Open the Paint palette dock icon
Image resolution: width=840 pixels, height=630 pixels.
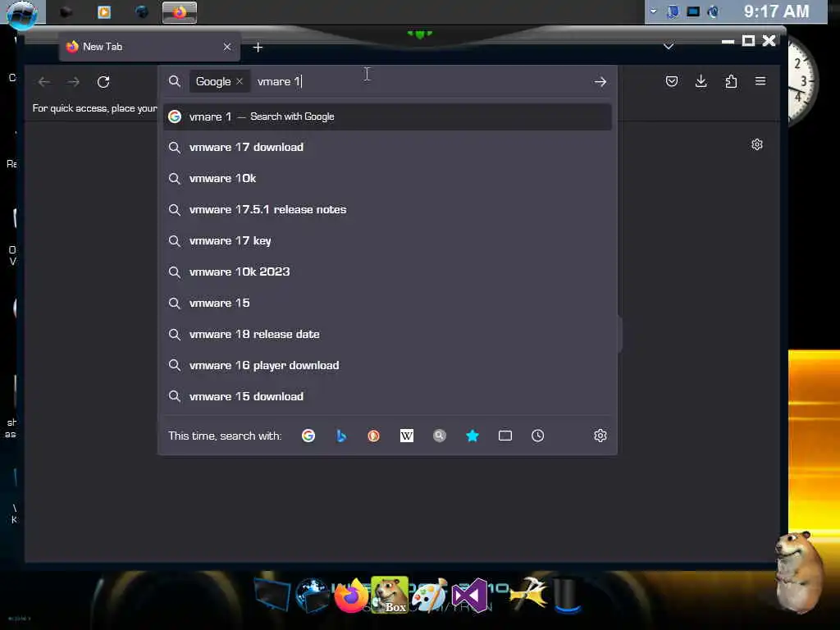[430, 596]
